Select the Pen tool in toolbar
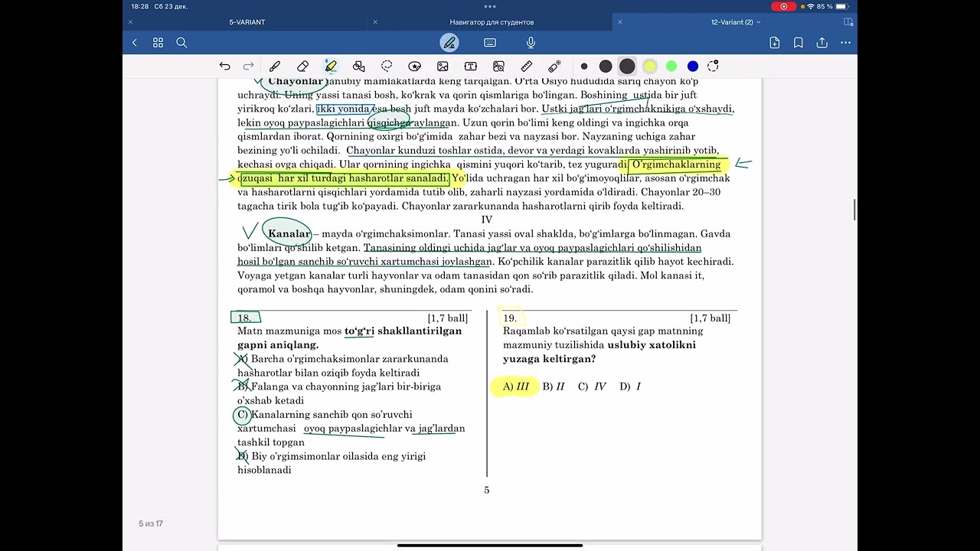The width and height of the screenshot is (980, 551). pos(274,66)
